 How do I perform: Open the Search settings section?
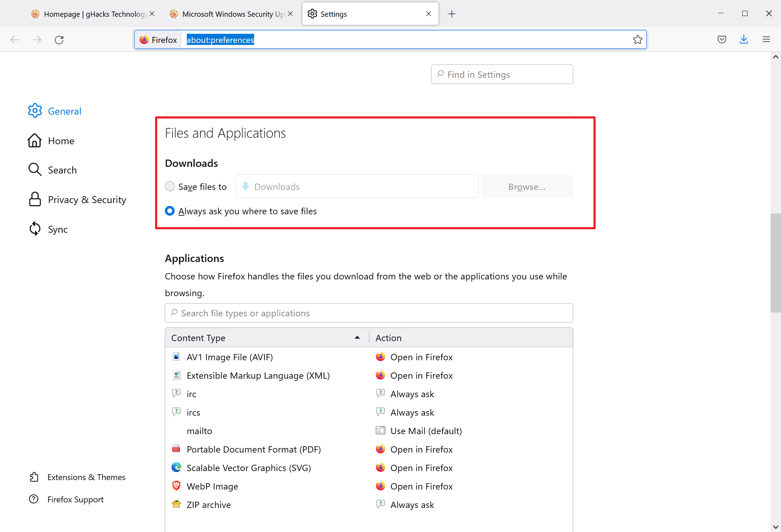(x=62, y=170)
